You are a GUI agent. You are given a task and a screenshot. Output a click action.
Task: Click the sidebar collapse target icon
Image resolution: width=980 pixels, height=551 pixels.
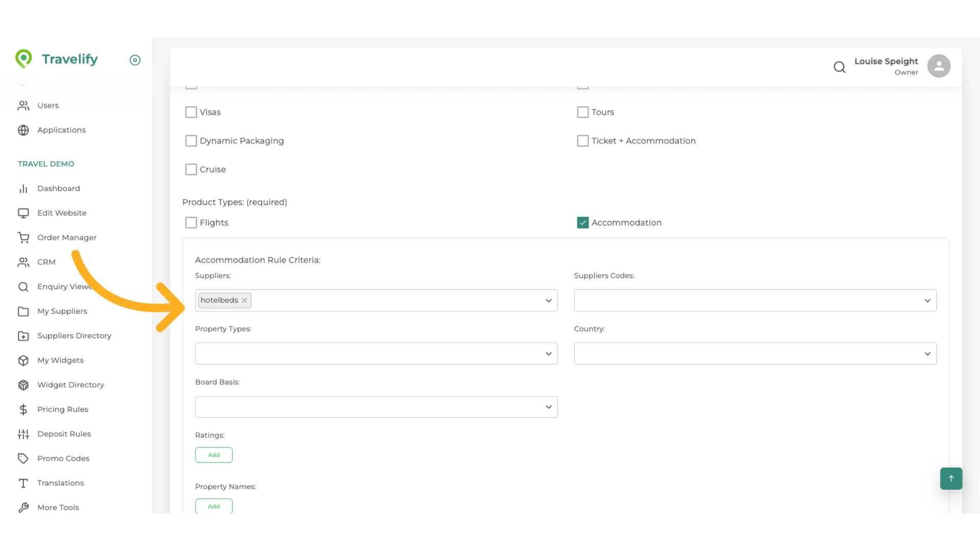click(x=135, y=60)
